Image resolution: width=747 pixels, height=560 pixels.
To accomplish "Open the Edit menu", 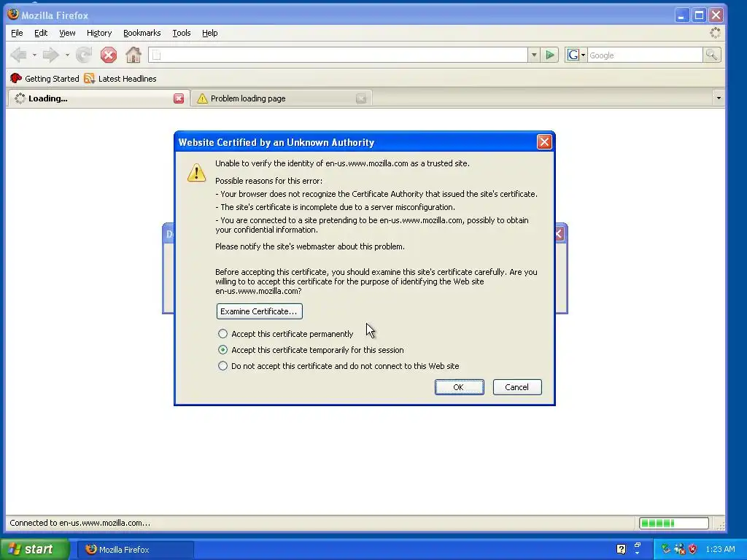I will 41,33.
